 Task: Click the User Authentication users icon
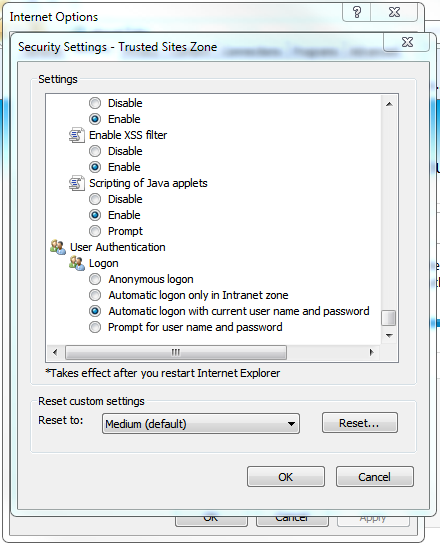pyautogui.click(x=58, y=247)
